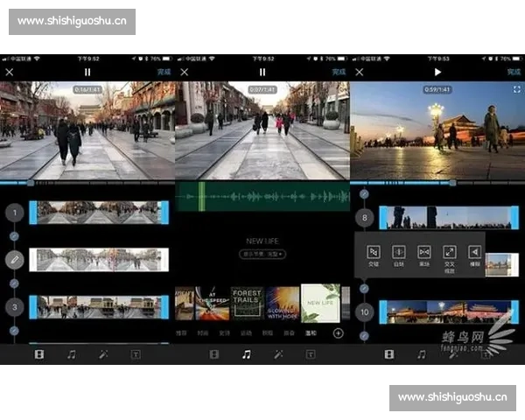Viewport: 525px width, 420px height.
Task: Open the music tab on the left screen
Action: coord(72,354)
